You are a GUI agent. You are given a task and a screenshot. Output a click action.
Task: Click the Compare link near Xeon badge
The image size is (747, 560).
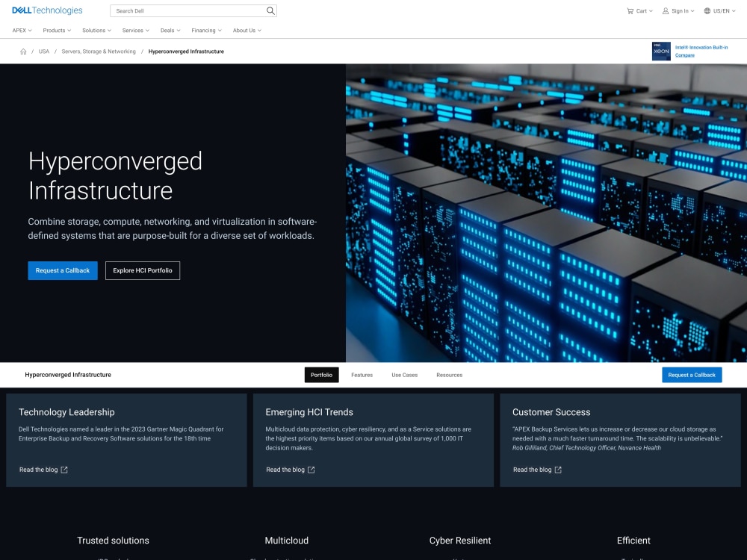coord(684,55)
